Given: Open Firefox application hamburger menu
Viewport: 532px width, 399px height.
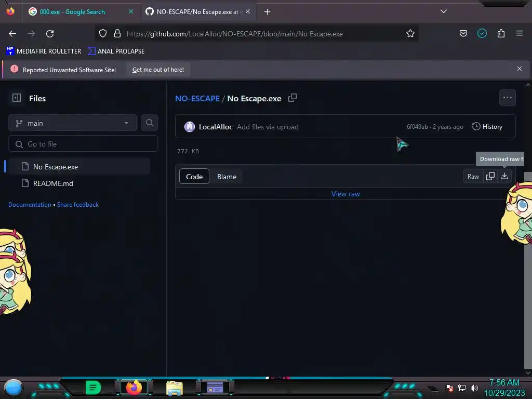Looking at the screenshot, I should pos(519,33).
